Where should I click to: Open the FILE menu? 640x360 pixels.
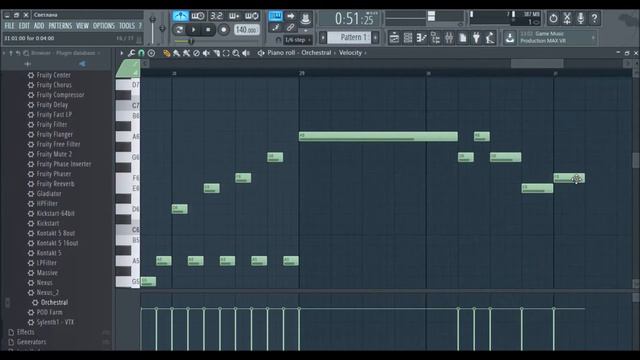(9, 26)
